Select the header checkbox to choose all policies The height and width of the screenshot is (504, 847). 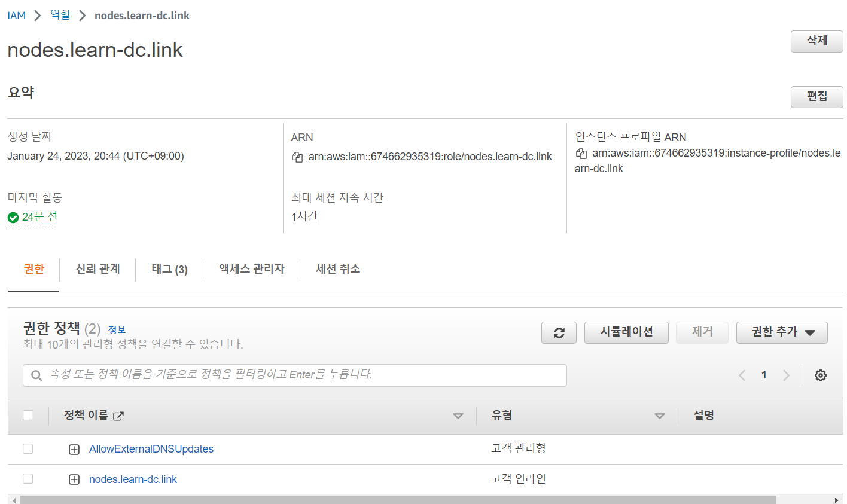tap(28, 415)
